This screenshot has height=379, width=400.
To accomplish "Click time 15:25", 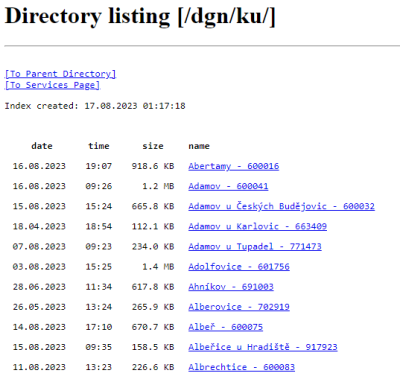I will click(x=99, y=266).
